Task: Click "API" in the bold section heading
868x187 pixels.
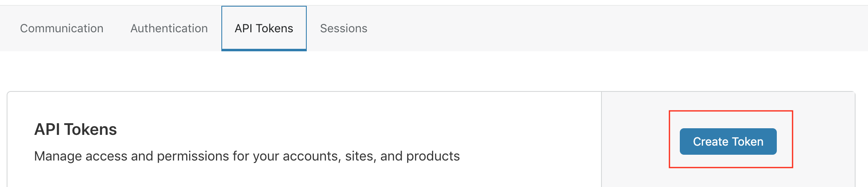Action: [x=47, y=129]
